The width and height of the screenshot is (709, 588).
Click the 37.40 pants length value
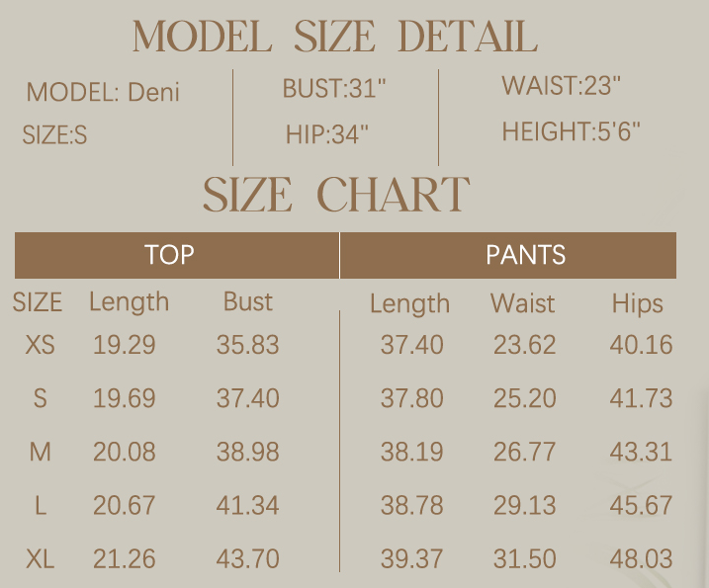click(411, 345)
